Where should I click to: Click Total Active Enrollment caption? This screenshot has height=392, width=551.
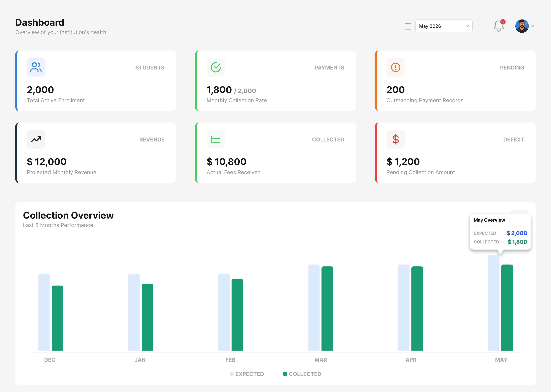tap(56, 100)
